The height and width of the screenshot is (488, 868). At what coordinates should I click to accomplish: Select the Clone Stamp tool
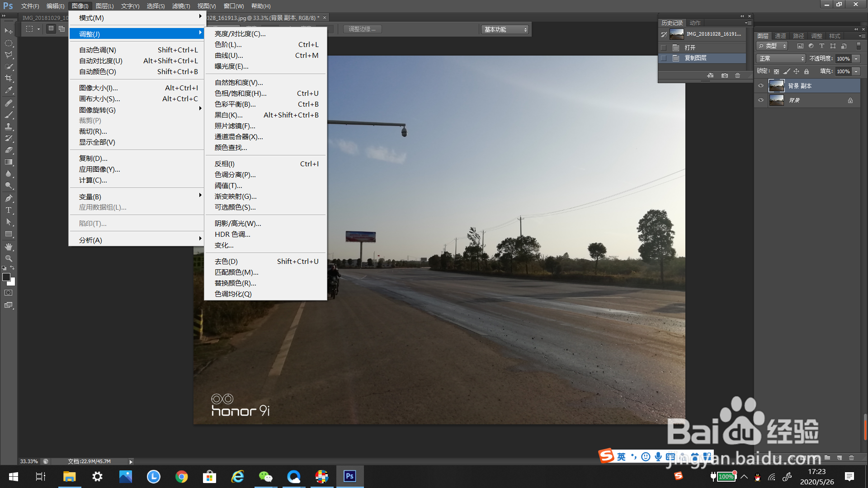[x=9, y=127]
